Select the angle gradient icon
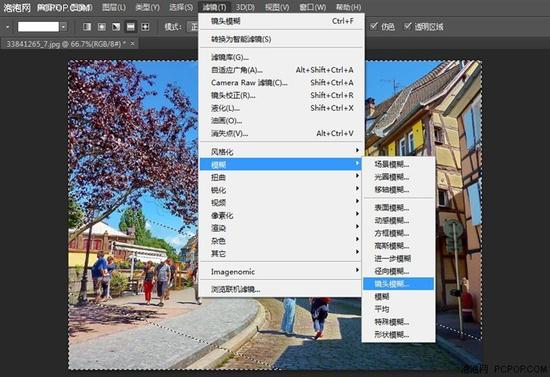The image size is (550, 377). pyautogui.click(x=116, y=27)
